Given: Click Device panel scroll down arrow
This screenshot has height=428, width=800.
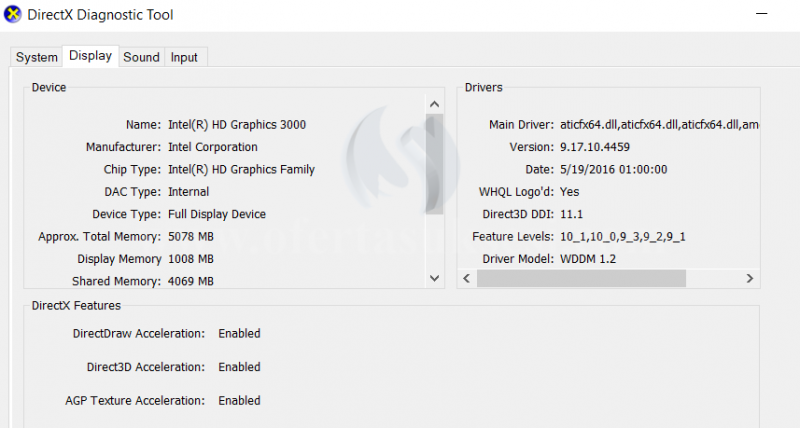Looking at the screenshot, I should point(435,279).
